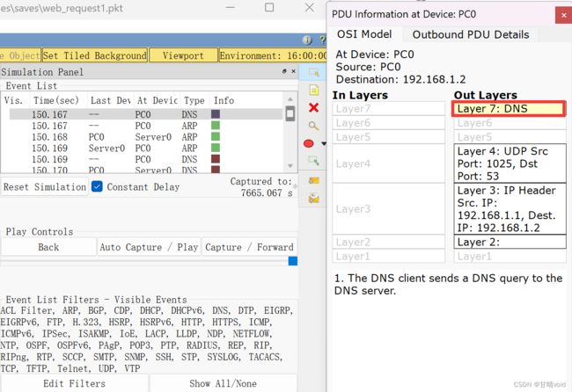Select the 150.169 DNS event at PC0

[x=146, y=160]
